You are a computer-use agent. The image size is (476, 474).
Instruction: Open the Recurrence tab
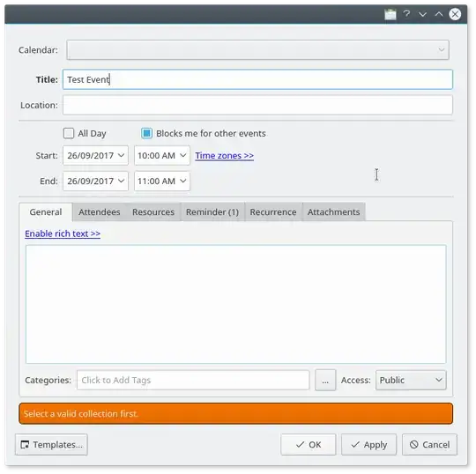[273, 211]
